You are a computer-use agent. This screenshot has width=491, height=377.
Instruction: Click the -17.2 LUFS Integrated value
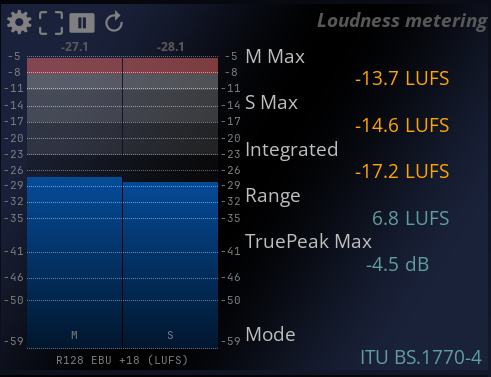402,171
